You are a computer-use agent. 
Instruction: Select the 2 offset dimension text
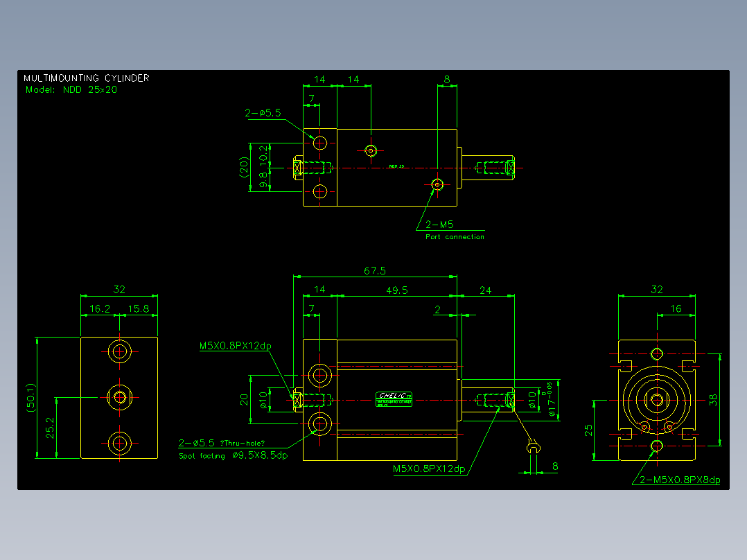[x=437, y=310]
